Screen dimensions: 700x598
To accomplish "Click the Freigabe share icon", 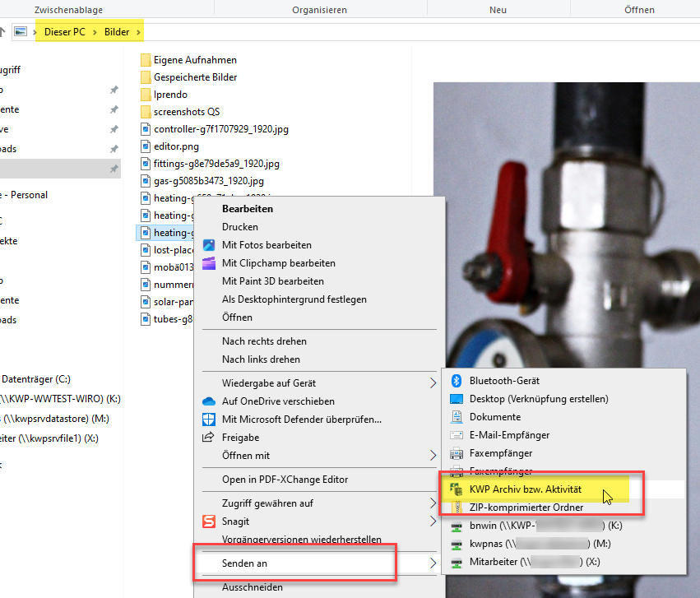I will (x=208, y=438).
